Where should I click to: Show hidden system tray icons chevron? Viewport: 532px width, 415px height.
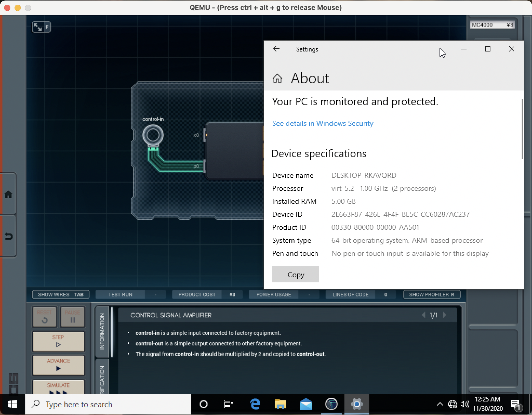(440, 404)
